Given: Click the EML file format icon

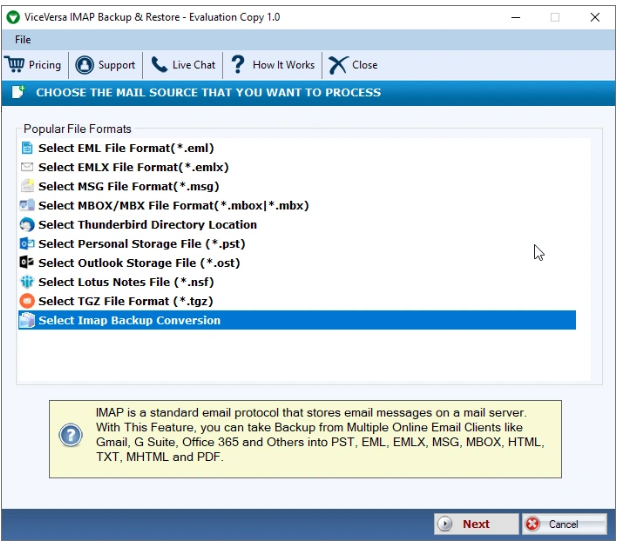Looking at the screenshot, I should click(x=27, y=148).
